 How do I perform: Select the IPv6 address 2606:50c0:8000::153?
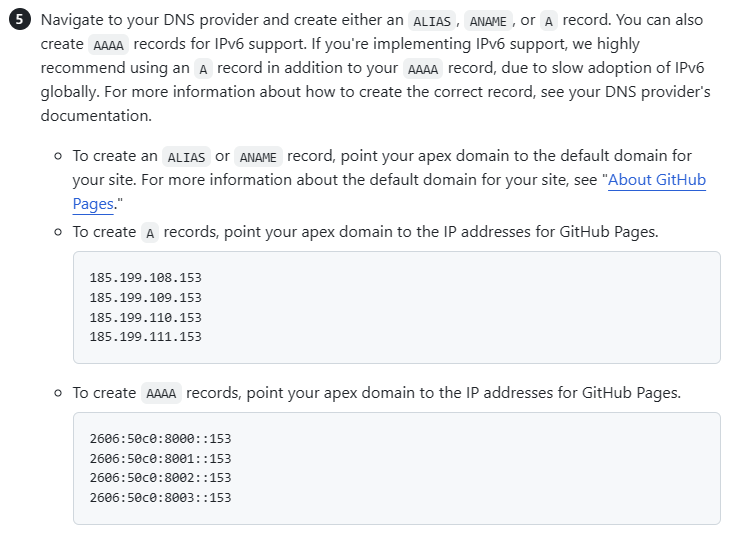tap(160, 439)
